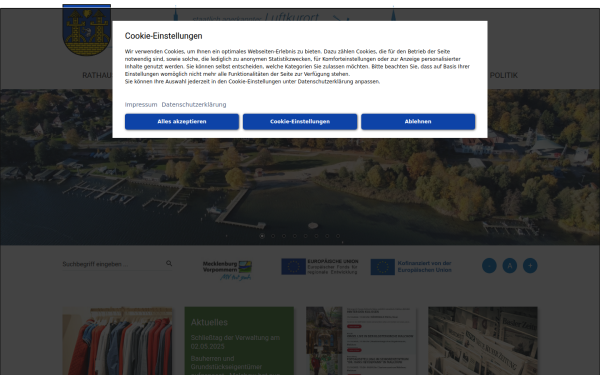600x375 pixels.
Task: Open the clothing rack image tile
Action: 117,341
